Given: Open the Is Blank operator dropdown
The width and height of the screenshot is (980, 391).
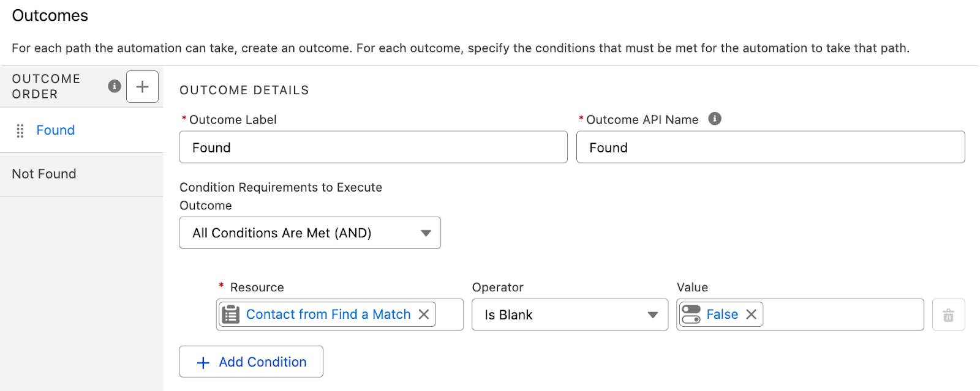Looking at the screenshot, I should 570,315.
